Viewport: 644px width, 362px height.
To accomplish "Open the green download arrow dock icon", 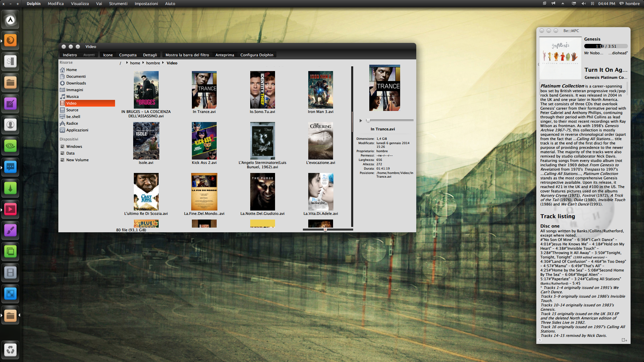I will [10, 188].
